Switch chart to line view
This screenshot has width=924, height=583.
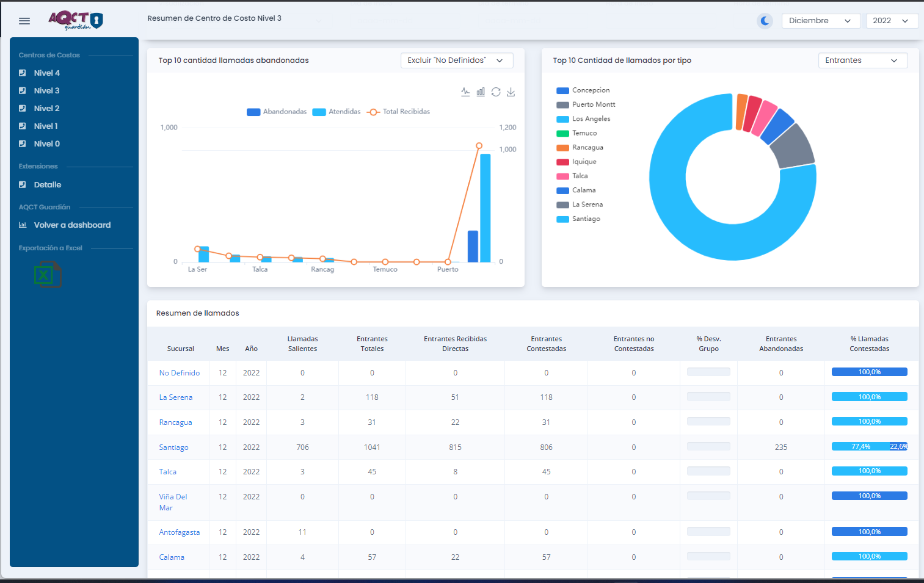pos(465,92)
